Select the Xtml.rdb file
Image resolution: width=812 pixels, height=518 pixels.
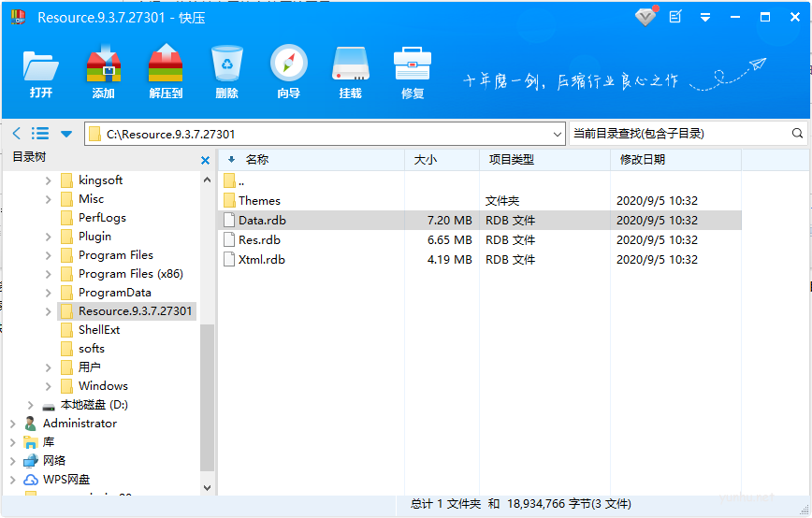480,260
